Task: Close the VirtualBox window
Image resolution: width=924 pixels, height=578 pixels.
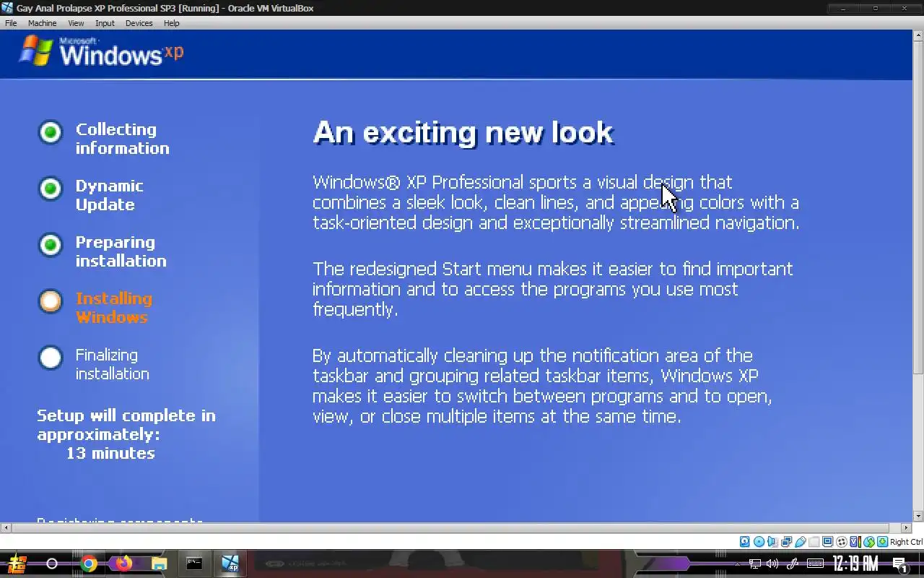Action: [x=906, y=8]
